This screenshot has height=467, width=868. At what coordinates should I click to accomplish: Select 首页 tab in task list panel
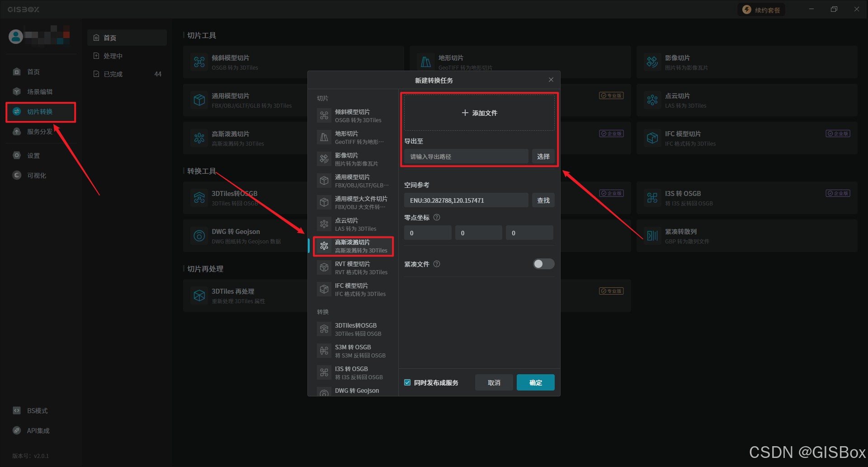tap(127, 38)
